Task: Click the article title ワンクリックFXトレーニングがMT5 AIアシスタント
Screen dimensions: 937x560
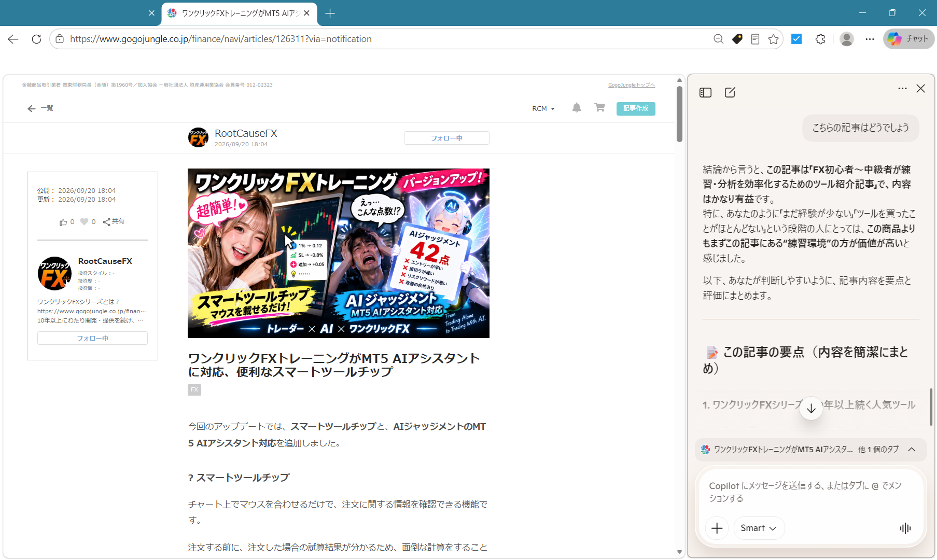Action: (334, 365)
